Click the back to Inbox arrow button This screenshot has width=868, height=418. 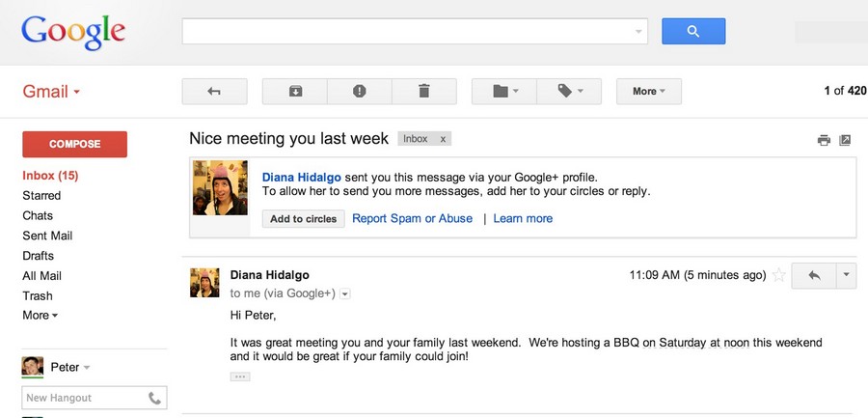pos(214,92)
